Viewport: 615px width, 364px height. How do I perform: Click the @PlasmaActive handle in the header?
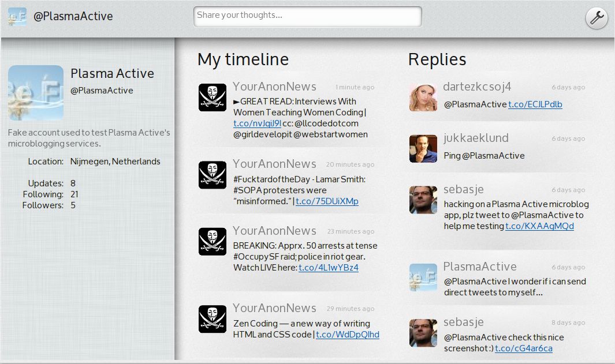[73, 17]
